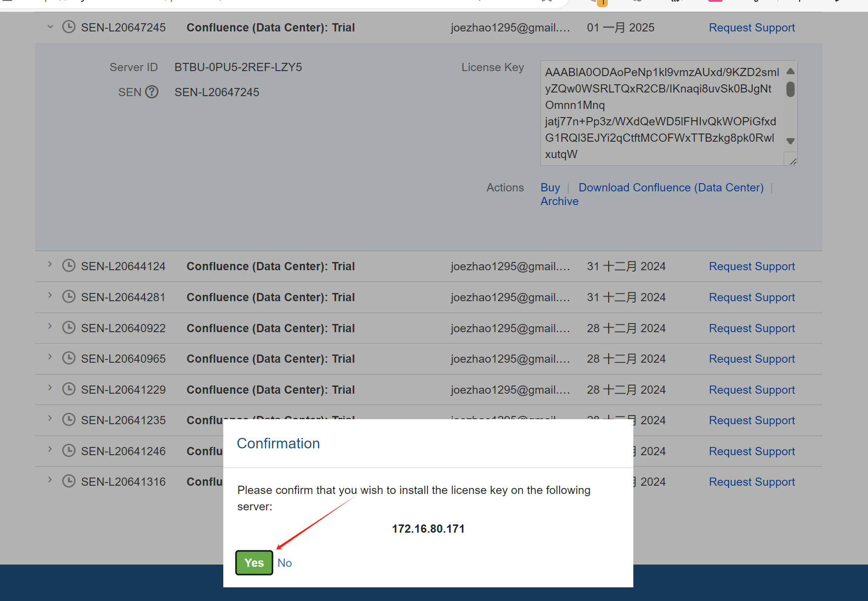Click the clock icon beside SEN-L20644281

point(69,297)
